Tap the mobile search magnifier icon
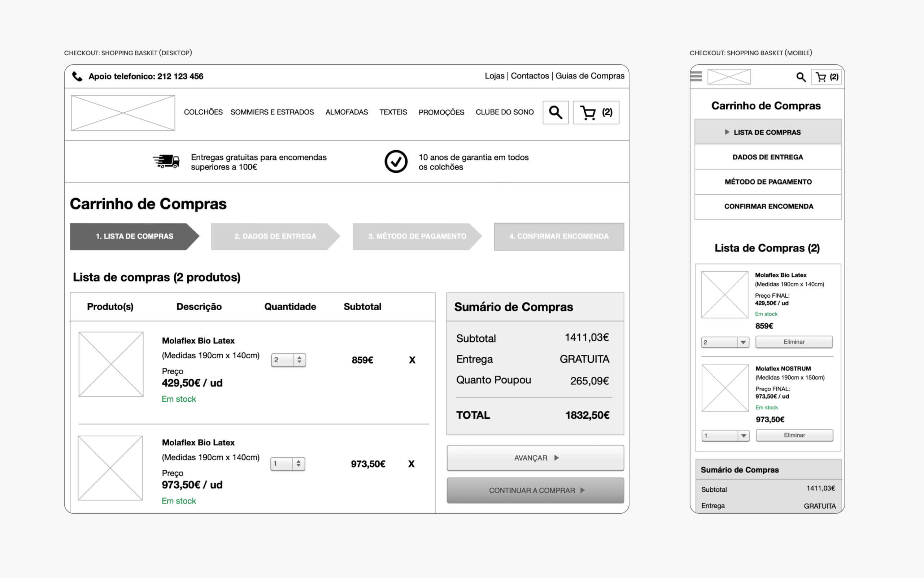The height and width of the screenshot is (578, 924). [801, 77]
